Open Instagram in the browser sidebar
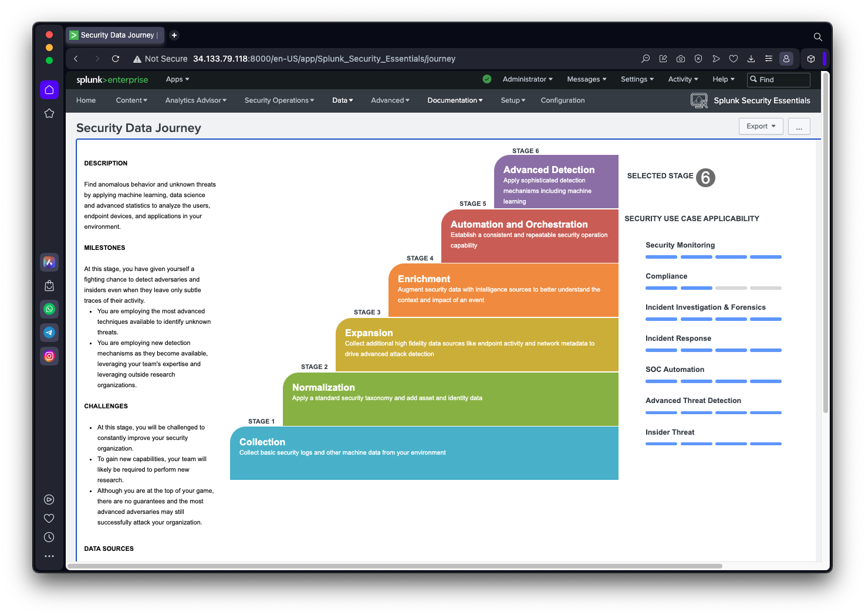The image size is (865, 616). [49, 356]
